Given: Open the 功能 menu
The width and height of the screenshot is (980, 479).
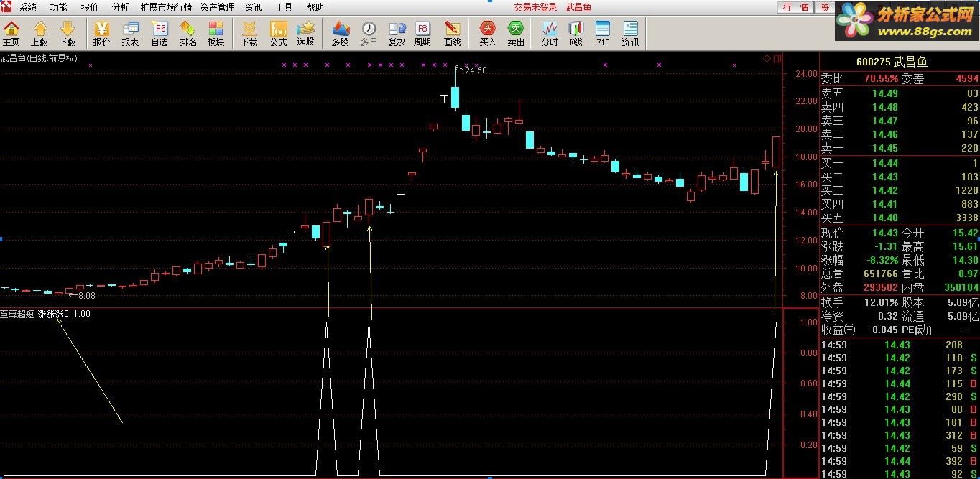Looking at the screenshot, I should 59,7.
